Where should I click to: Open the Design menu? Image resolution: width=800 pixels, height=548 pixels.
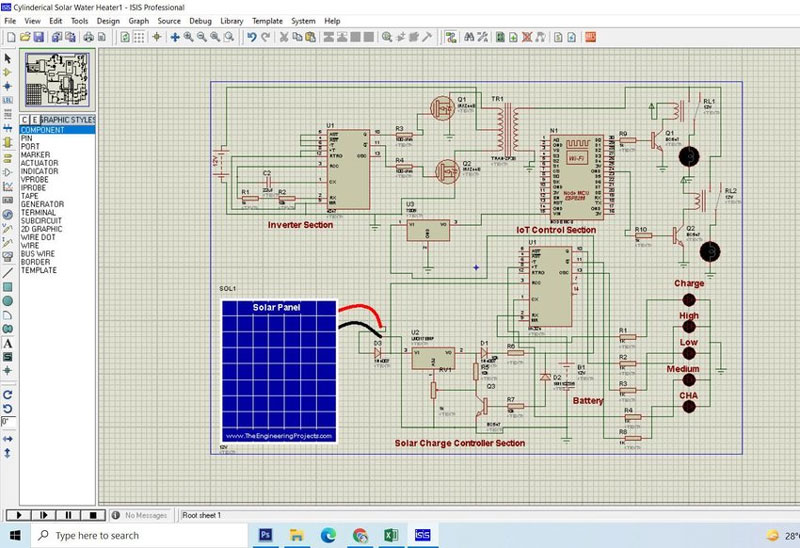[108, 21]
